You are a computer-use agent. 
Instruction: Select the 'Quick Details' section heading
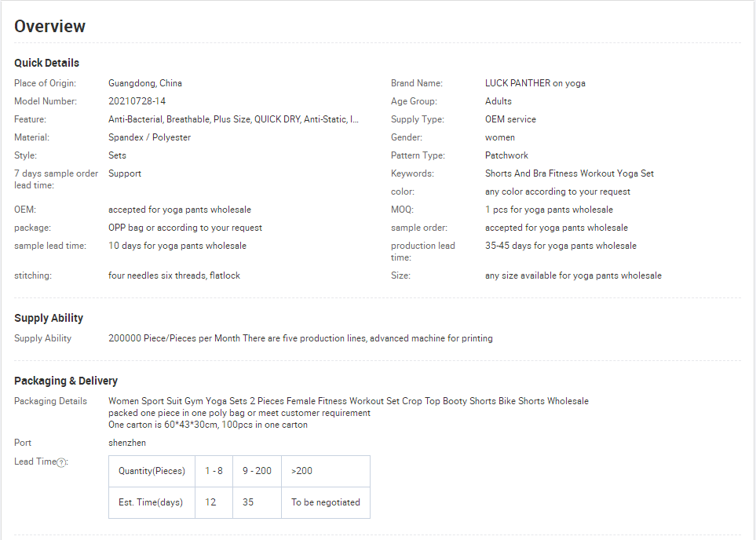pyautogui.click(x=47, y=63)
